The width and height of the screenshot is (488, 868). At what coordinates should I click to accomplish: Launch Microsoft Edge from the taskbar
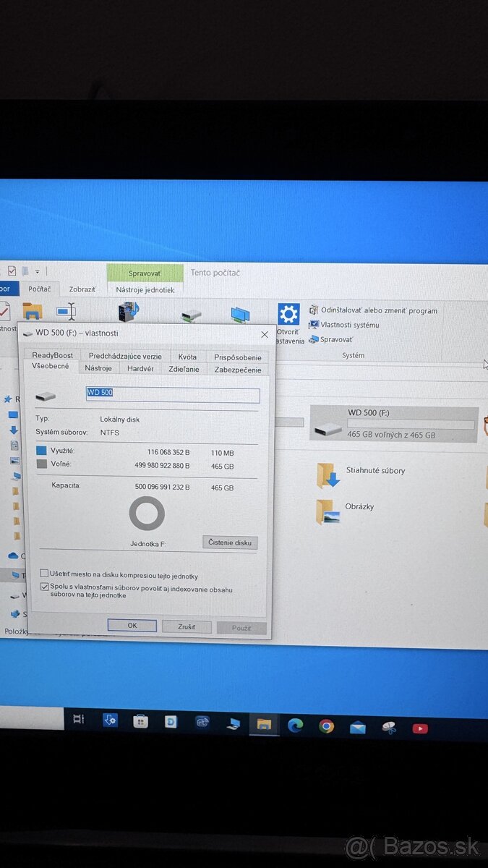[x=295, y=725]
